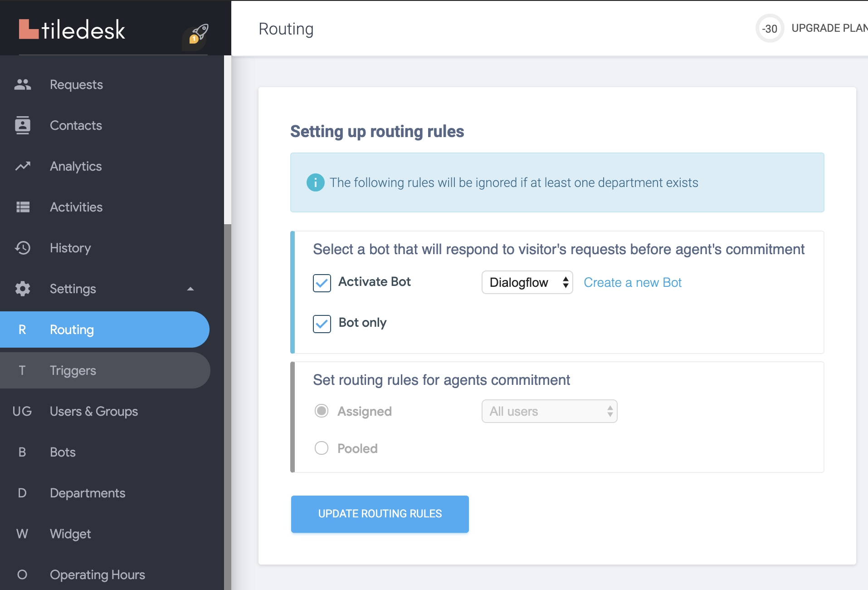
Task: Click the ignored rules info message text
Action: 514,182
